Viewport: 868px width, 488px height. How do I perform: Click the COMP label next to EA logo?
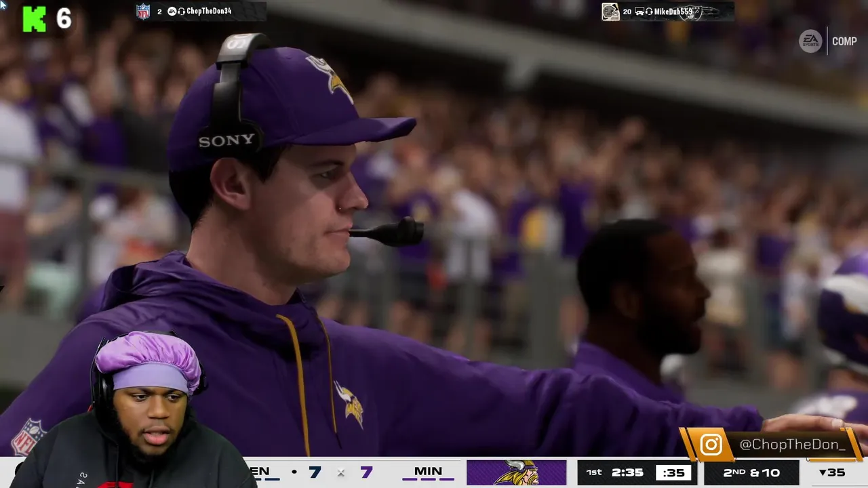point(844,41)
